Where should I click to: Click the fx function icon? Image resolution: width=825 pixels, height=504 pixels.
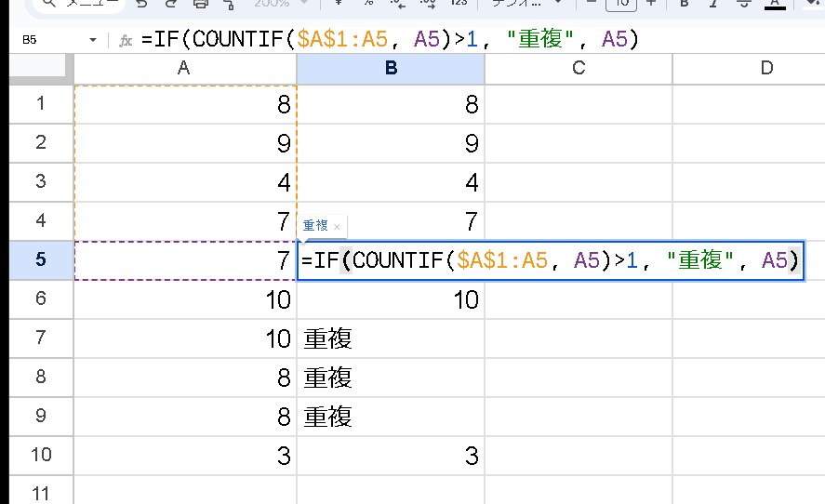pyautogui.click(x=126, y=40)
